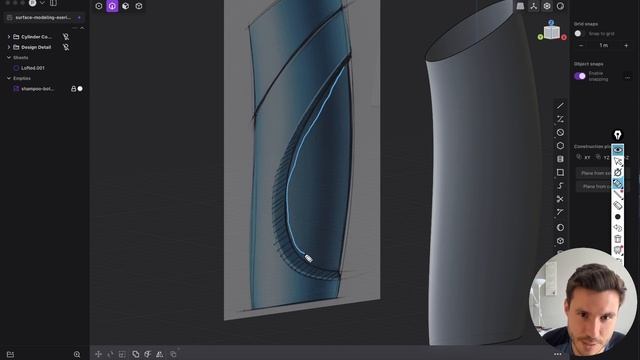The height and width of the screenshot is (360, 640).
Task: Collapse the Sheets section
Action: (9, 58)
